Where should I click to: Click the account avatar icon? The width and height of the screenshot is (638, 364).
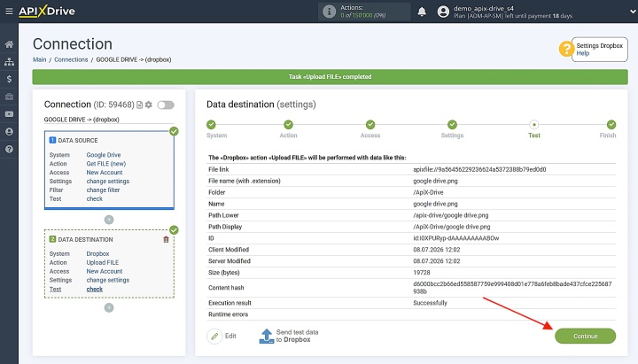click(x=443, y=12)
